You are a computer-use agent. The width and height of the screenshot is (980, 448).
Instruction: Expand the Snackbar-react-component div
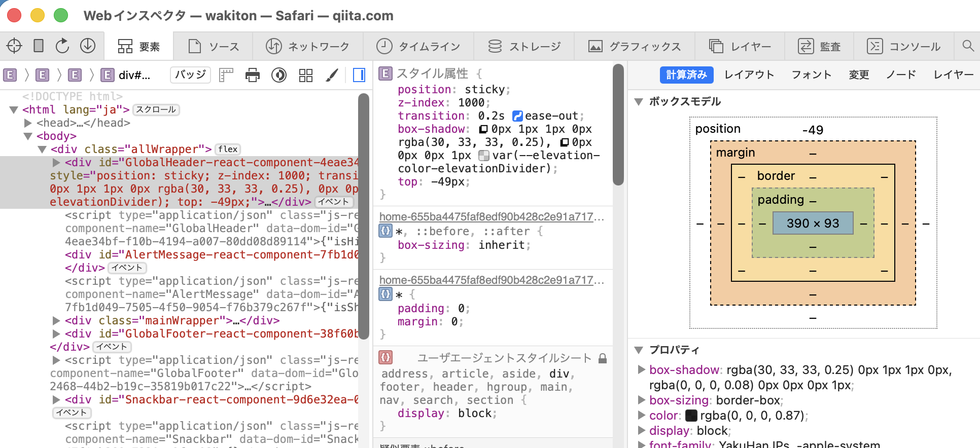click(57, 400)
